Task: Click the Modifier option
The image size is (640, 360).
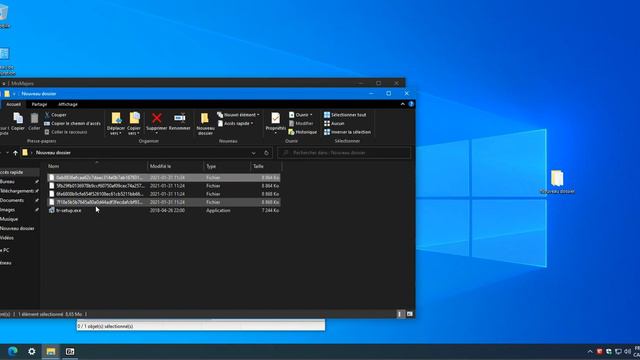Action: pyautogui.click(x=301, y=123)
